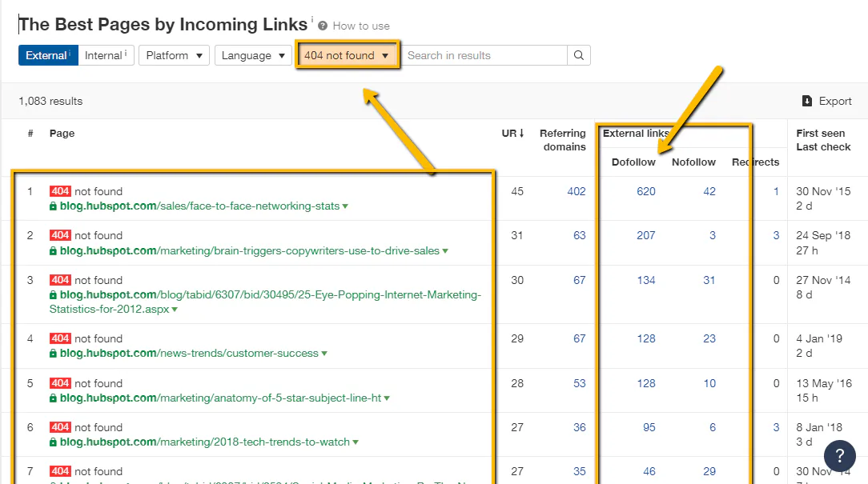Open the 2018-tech-trends-to-watch link
This screenshot has width=868, height=484.
(204, 442)
